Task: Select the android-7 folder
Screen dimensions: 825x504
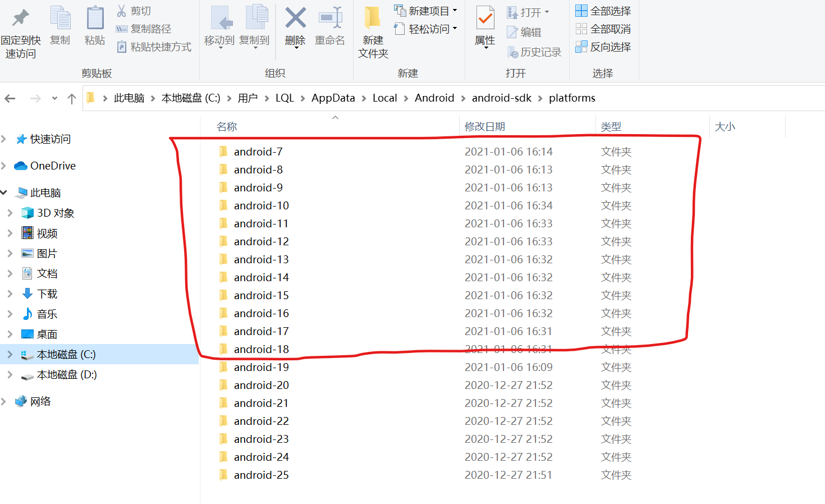Action: coord(258,152)
